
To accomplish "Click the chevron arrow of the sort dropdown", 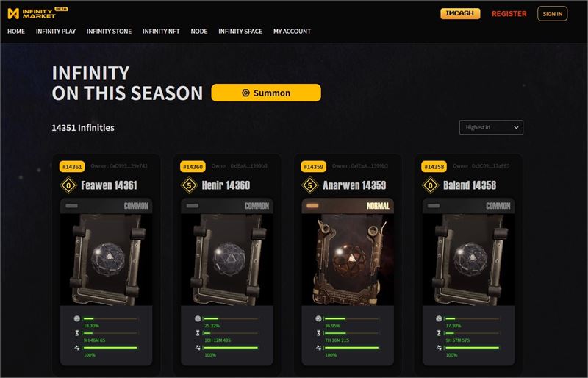I will 516,128.
